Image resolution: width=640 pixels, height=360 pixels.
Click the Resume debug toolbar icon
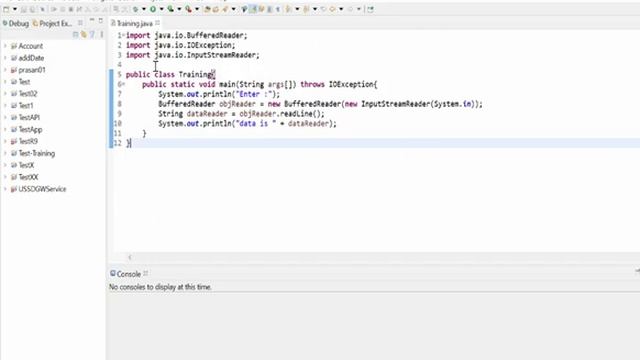click(x=54, y=9)
